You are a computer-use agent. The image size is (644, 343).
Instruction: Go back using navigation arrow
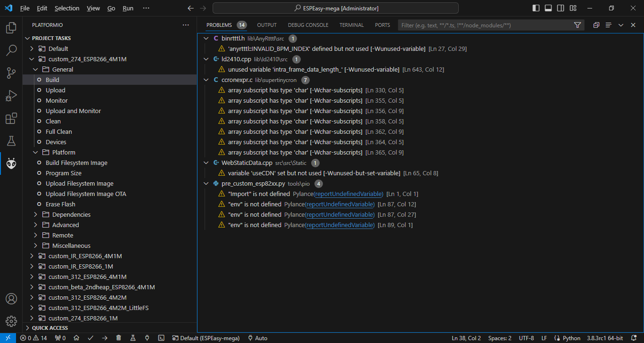190,8
